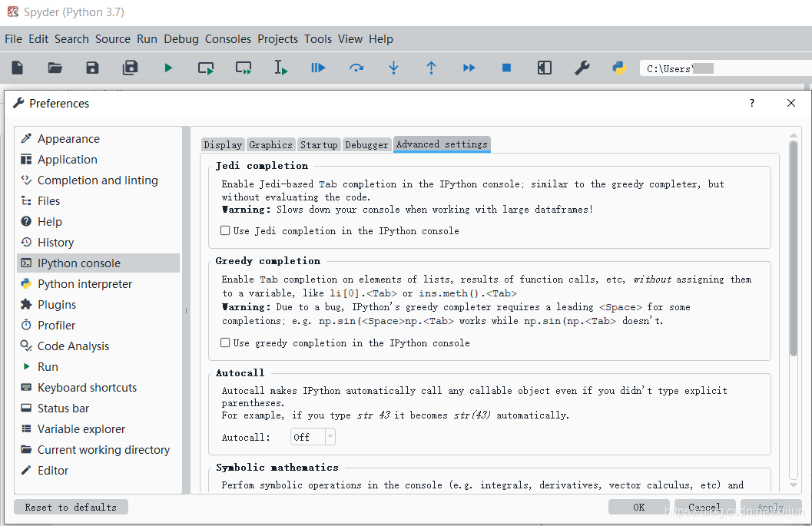Open the Run menu
812x526 pixels.
click(147, 39)
